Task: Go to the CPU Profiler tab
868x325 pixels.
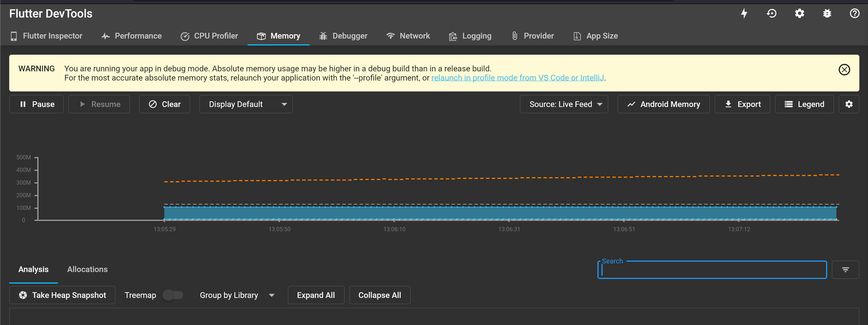Action: click(x=209, y=36)
